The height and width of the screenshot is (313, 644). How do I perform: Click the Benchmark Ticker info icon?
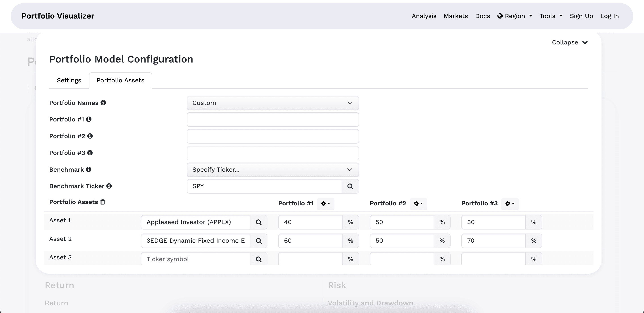(x=109, y=186)
